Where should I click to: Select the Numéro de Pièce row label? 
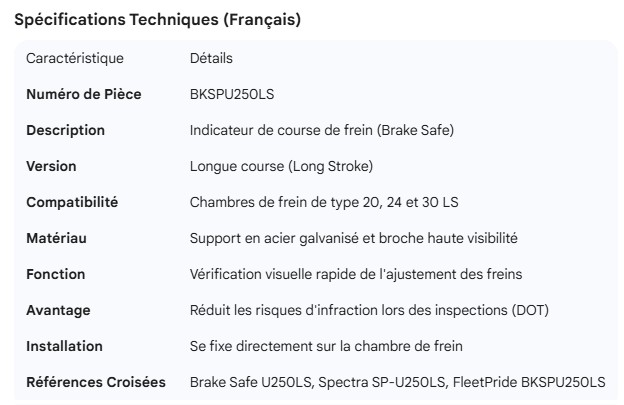point(83,94)
